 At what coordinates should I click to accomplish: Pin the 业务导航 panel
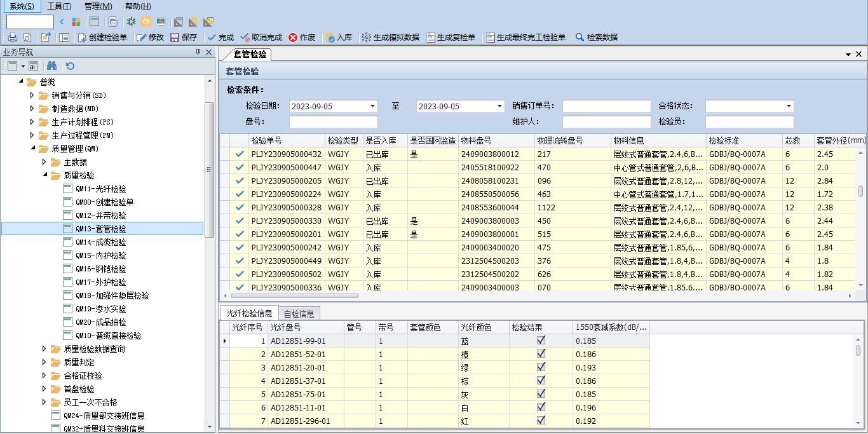tap(198, 52)
